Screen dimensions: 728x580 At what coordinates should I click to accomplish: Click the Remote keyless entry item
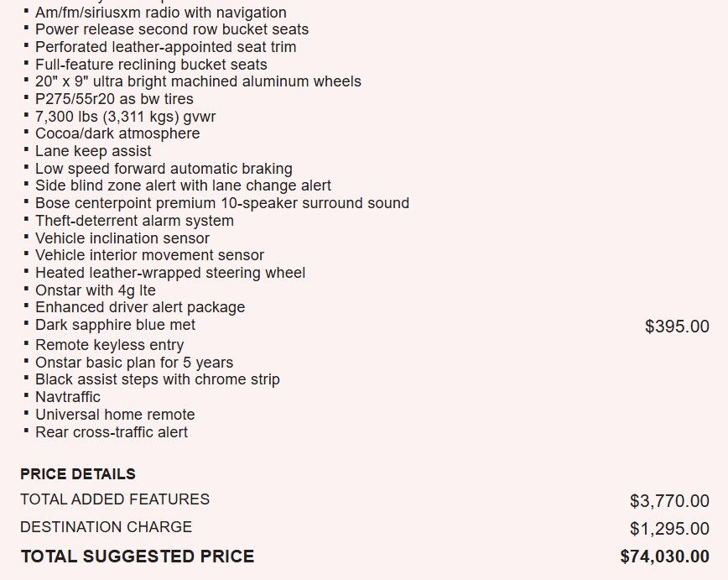click(109, 345)
